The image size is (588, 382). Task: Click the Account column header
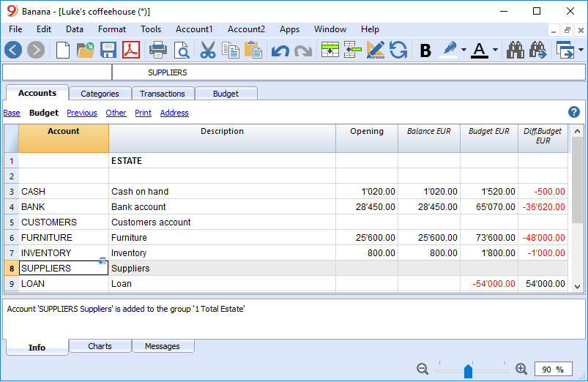64,138
